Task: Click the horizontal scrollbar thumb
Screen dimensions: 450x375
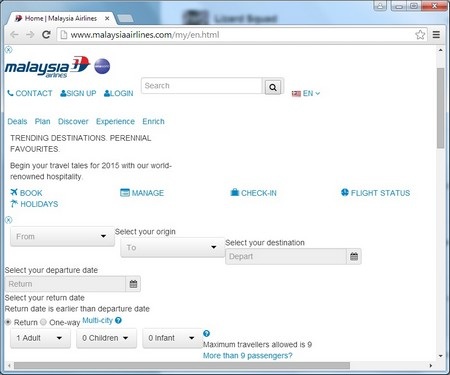Action: 182,366
